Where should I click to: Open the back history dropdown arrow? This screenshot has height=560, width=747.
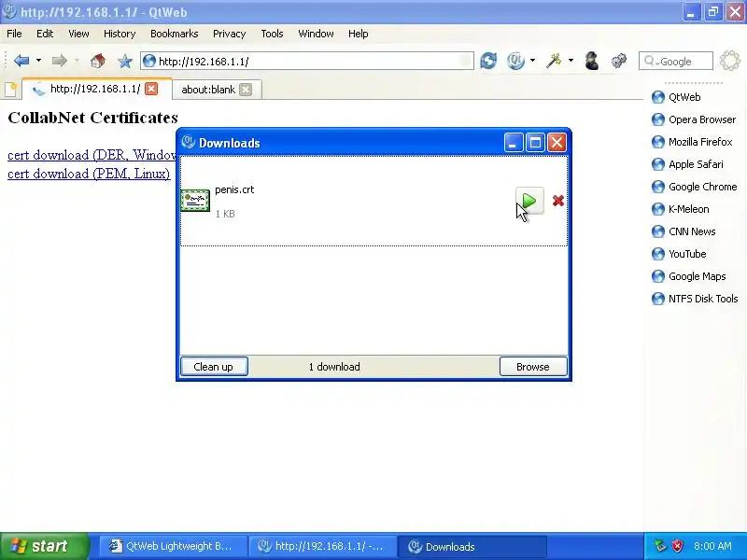[x=38, y=61]
